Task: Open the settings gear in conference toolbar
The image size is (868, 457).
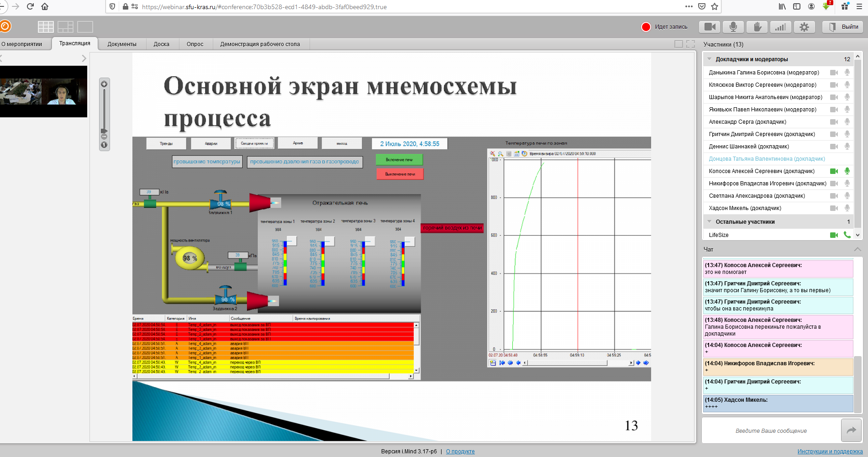Action: pos(804,27)
